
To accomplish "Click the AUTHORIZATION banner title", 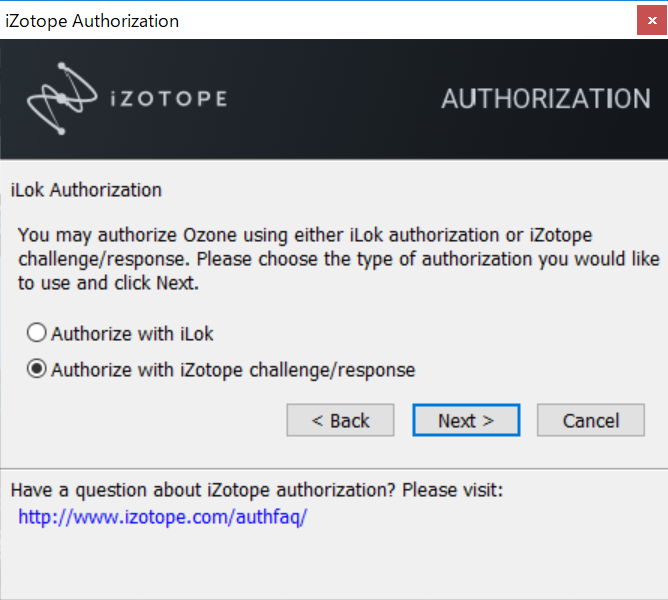I will pos(546,99).
